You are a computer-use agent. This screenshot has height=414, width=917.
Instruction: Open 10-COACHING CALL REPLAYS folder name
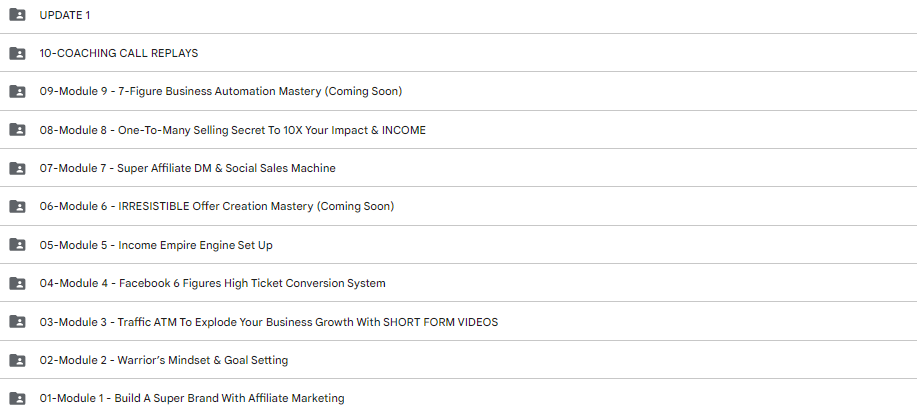[119, 53]
